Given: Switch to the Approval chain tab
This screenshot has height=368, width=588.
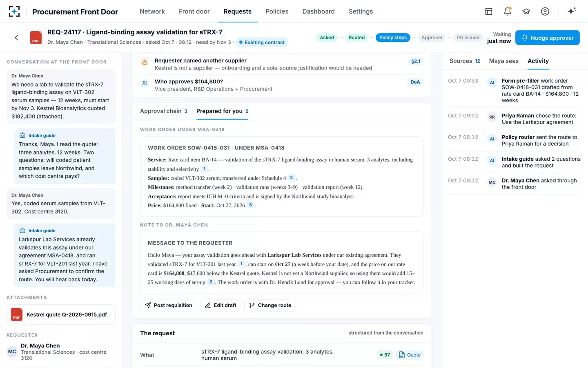Looking at the screenshot, I should (x=164, y=111).
